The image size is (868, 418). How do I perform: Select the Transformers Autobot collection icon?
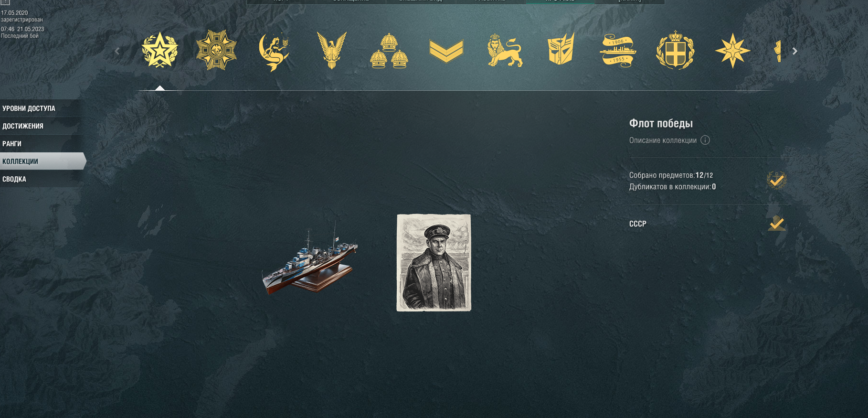point(561,49)
